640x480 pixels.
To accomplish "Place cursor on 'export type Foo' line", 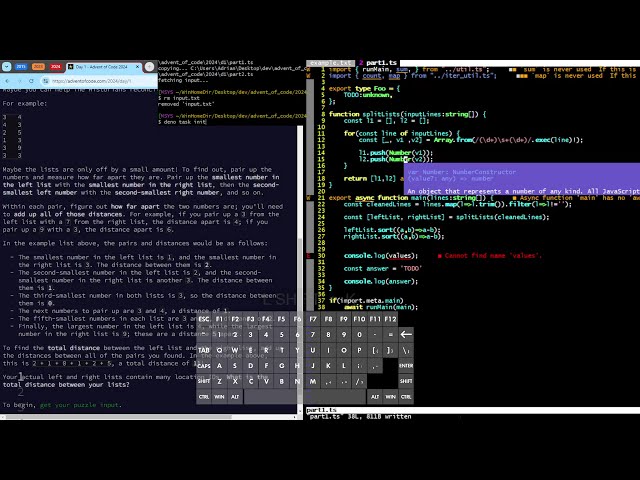I will click(364, 89).
